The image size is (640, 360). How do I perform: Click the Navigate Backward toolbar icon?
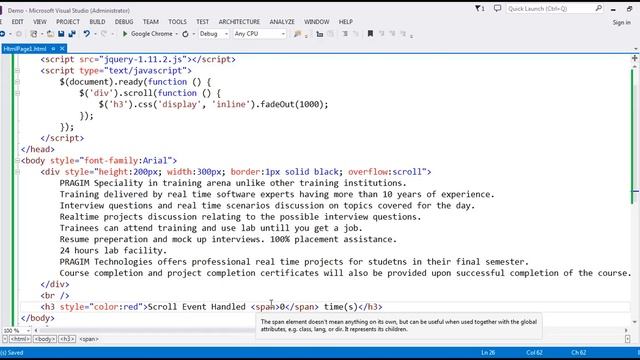point(2,34)
